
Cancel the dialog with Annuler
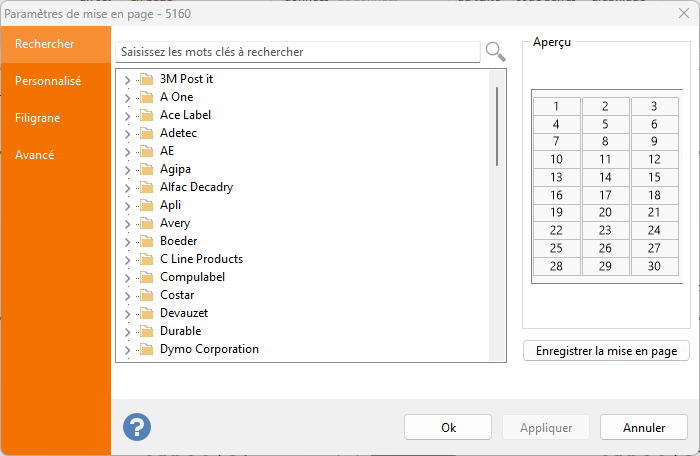tap(644, 427)
